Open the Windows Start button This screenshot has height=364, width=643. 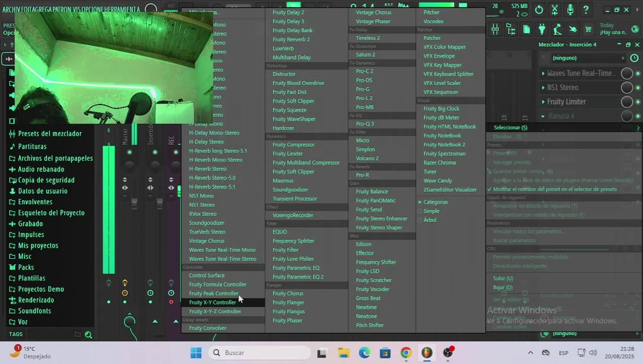point(196,353)
